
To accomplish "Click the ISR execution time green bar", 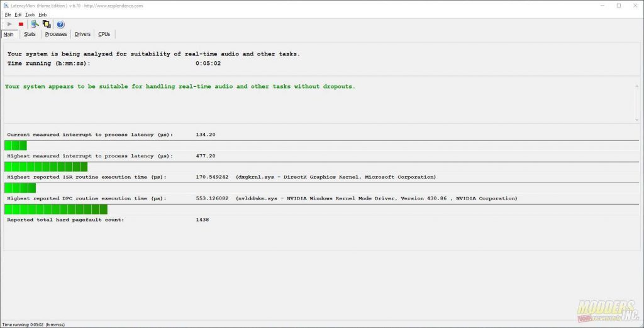I will pos(20,188).
